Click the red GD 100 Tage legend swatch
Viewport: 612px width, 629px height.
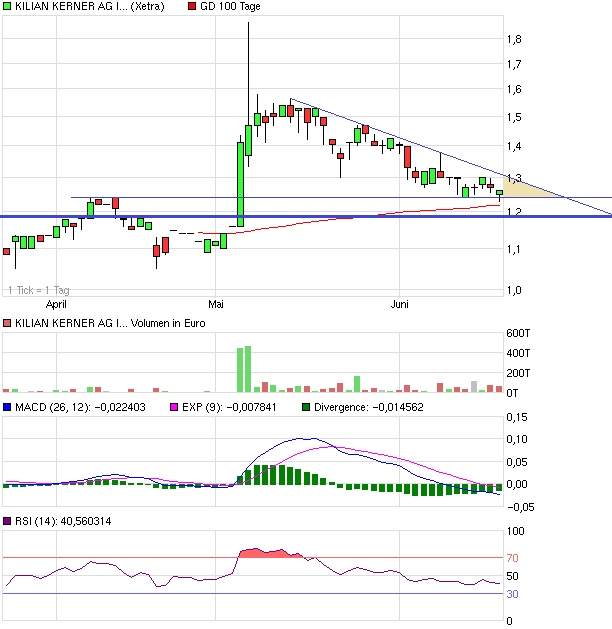coord(192,7)
